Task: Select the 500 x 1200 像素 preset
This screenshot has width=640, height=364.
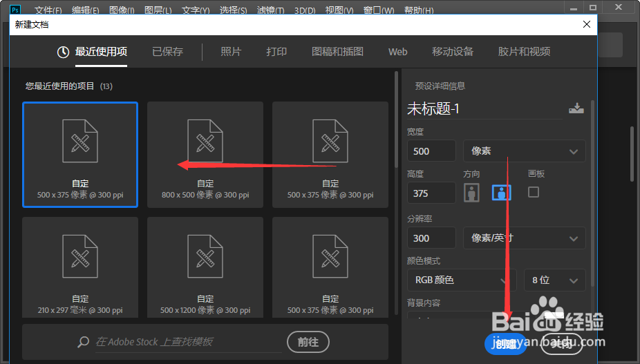Action: click(205, 267)
